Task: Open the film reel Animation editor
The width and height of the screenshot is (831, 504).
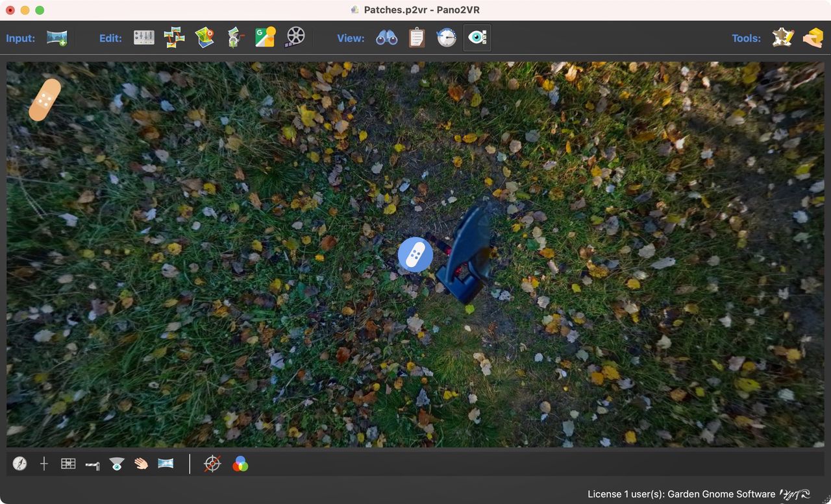Action: tap(295, 38)
